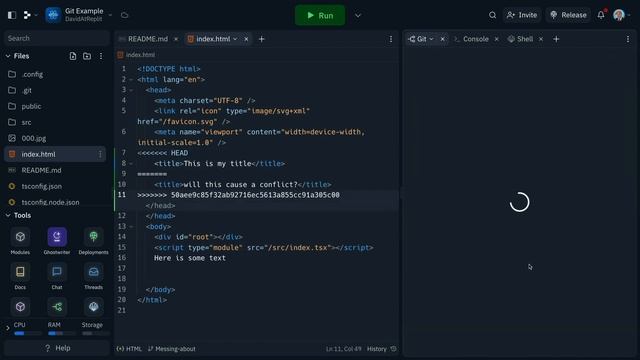Open the user profile avatar
Viewport: 640px width, 360px height.
coord(619,15)
